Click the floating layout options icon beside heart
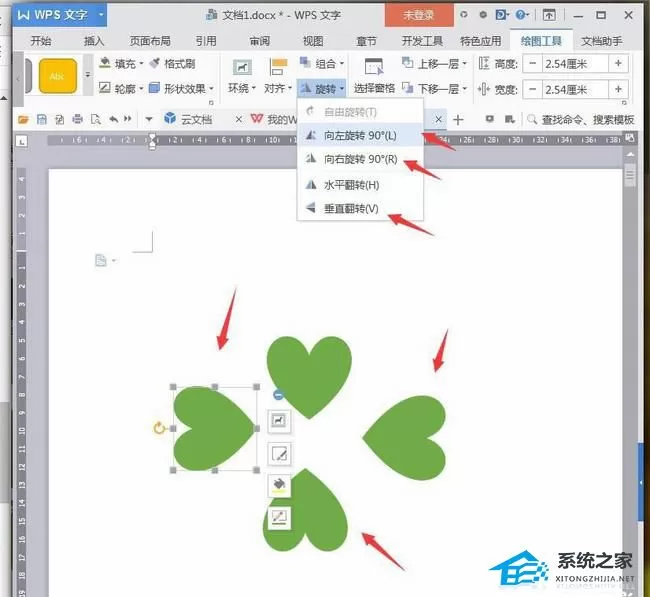Viewport: 650px width, 597px height. [279, 421]
